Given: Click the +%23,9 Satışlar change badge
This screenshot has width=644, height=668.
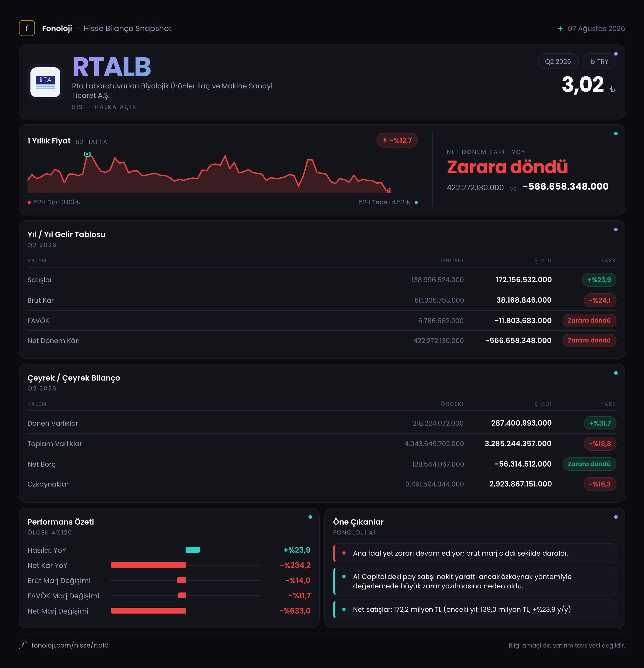Looking at the screenshot, I should (x=599, y=280).
